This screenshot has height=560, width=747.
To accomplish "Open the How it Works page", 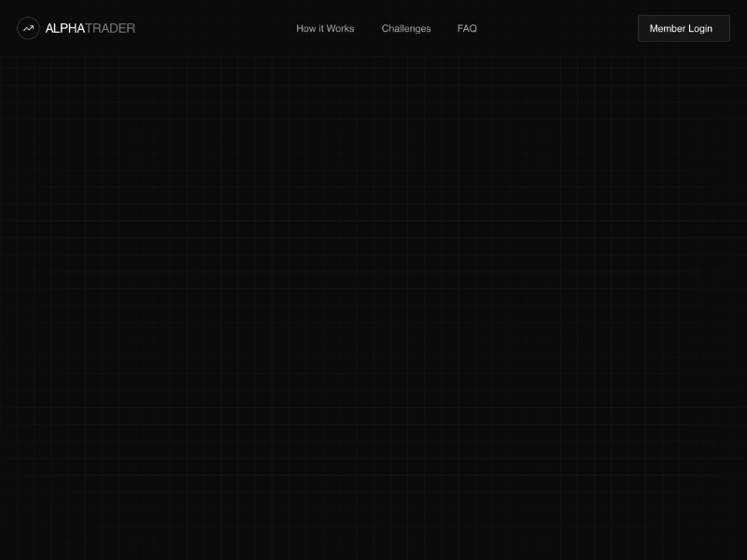I will [x=325, y=28].
